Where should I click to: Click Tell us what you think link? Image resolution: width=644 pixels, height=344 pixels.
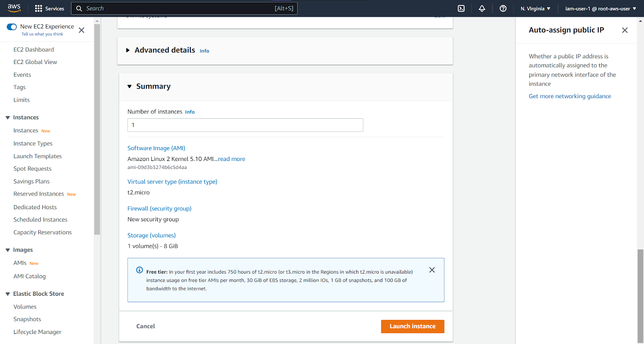click(42, 34)
